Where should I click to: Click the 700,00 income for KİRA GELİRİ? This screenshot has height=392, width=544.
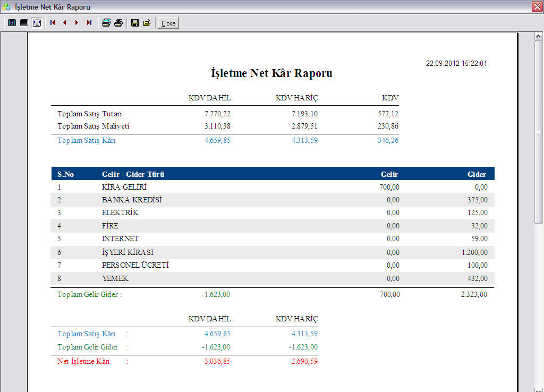tap(389, 188)
